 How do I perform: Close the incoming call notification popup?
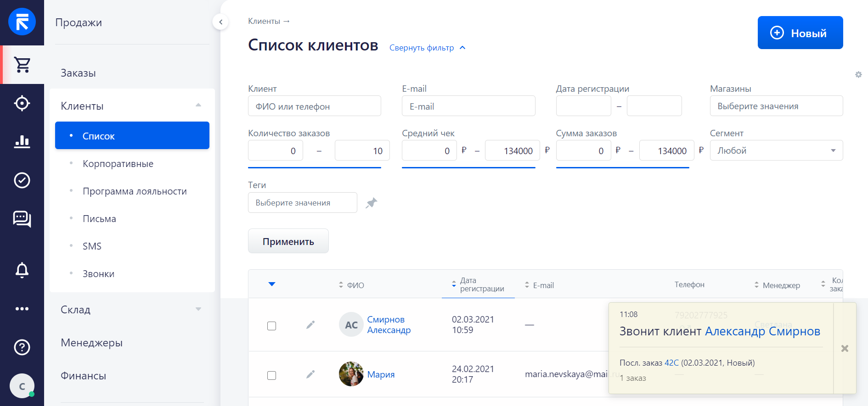[845, 348]
